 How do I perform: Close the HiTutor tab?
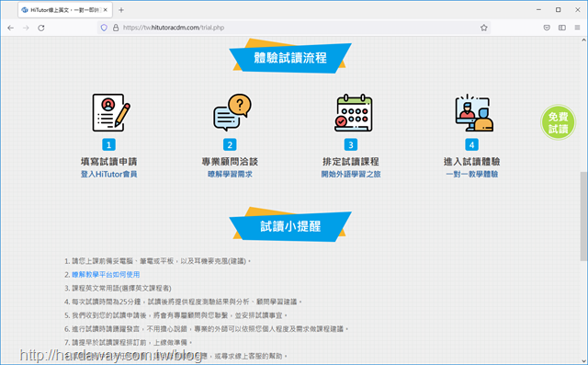106,10
